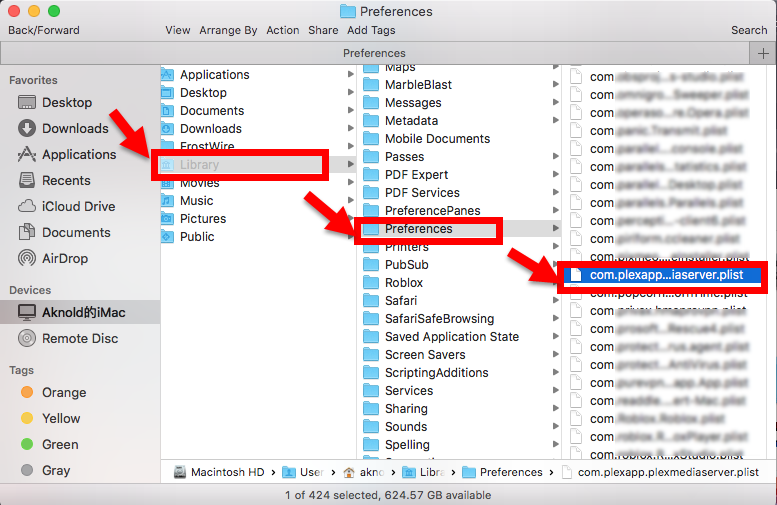
Task: Click the Orange tag in the sidebar
Action: tap(63, 392)
